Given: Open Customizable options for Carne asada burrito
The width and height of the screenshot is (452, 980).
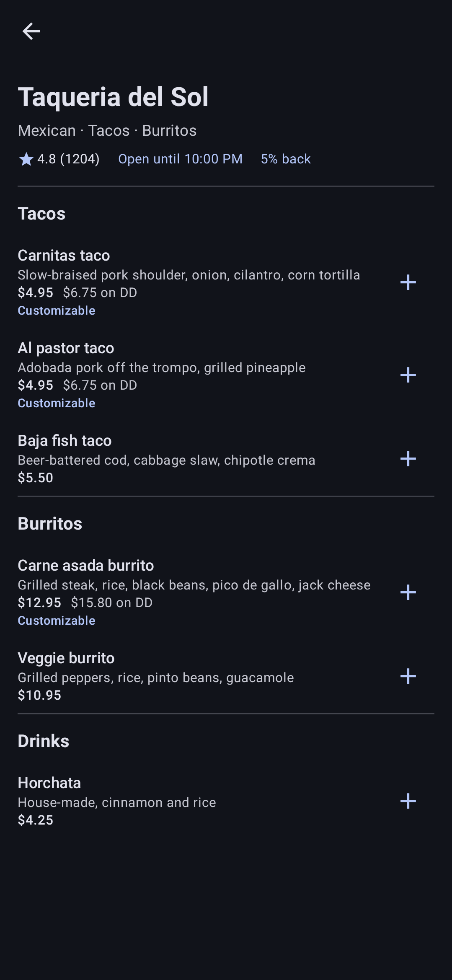Looking at the screenshot, I should (x=57, y=621).
